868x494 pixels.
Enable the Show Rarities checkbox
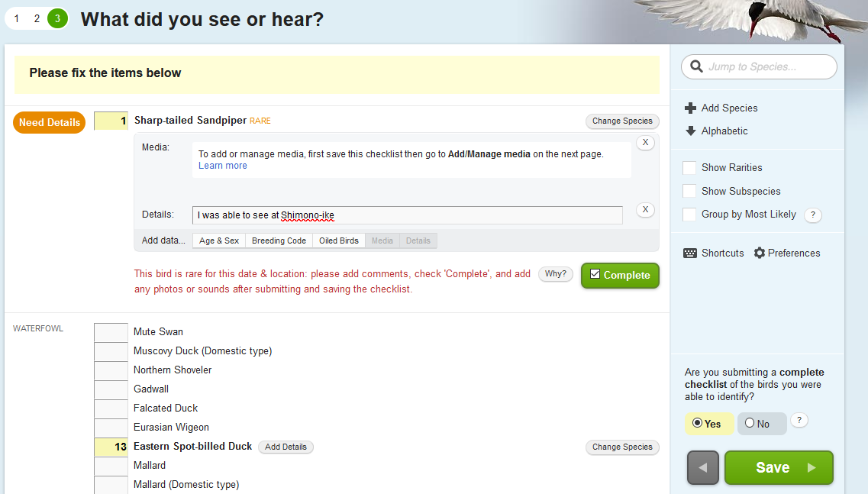[689, 168]
